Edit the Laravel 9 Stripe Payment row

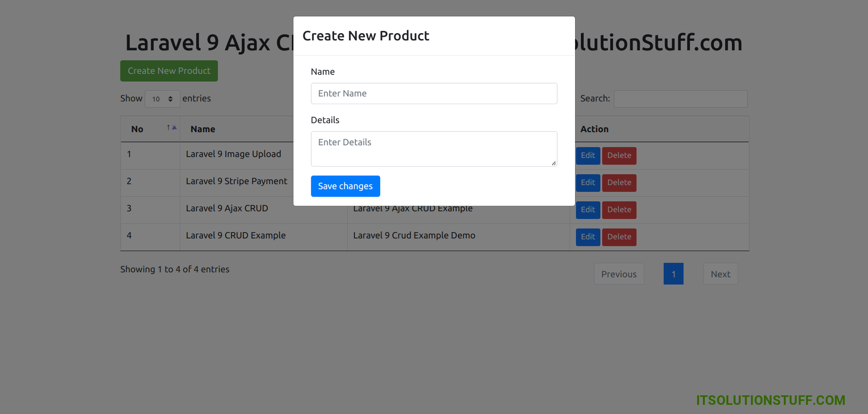tap(588, 183)
